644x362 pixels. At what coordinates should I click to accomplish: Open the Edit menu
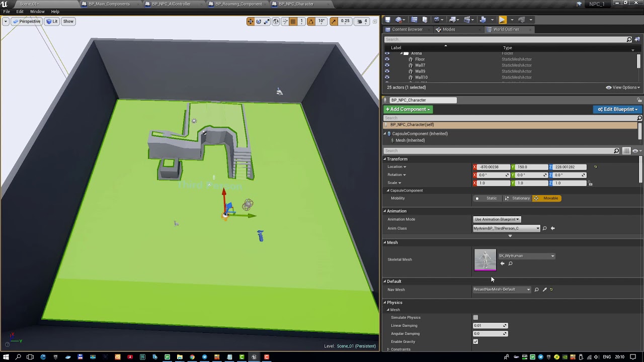(20, 12)
